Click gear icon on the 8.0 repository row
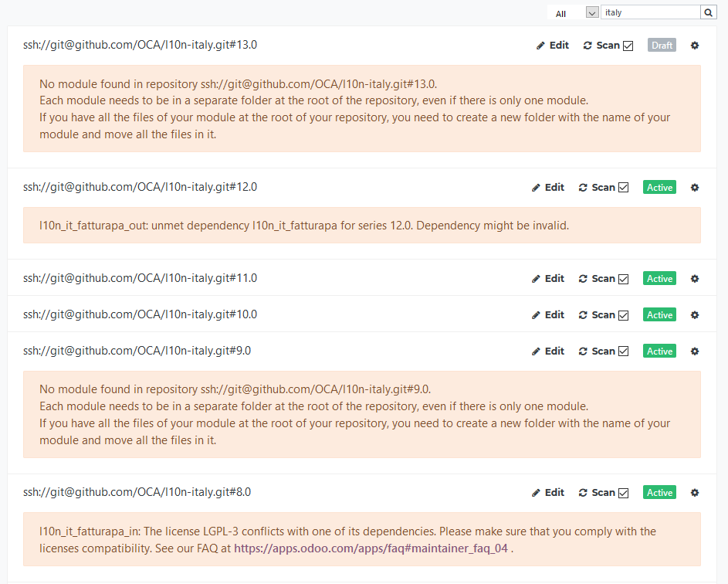This screenshot has width=728, height=584. coord(694,493)
